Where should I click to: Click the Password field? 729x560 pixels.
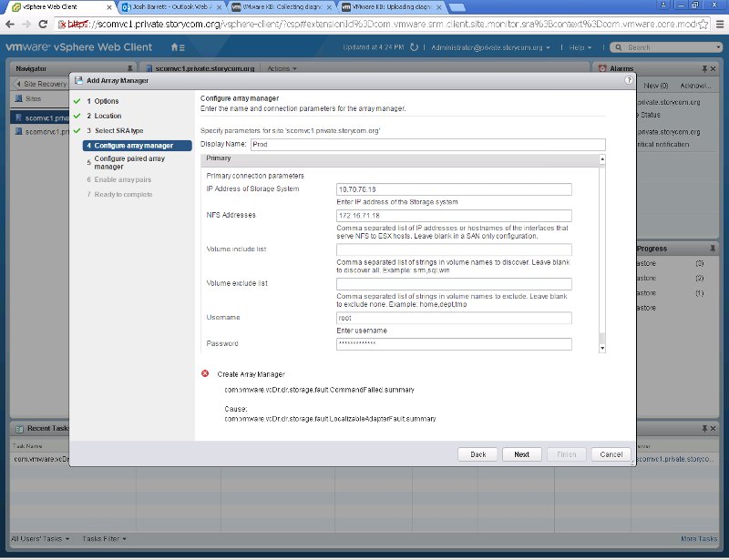click(x=454, y=344)
